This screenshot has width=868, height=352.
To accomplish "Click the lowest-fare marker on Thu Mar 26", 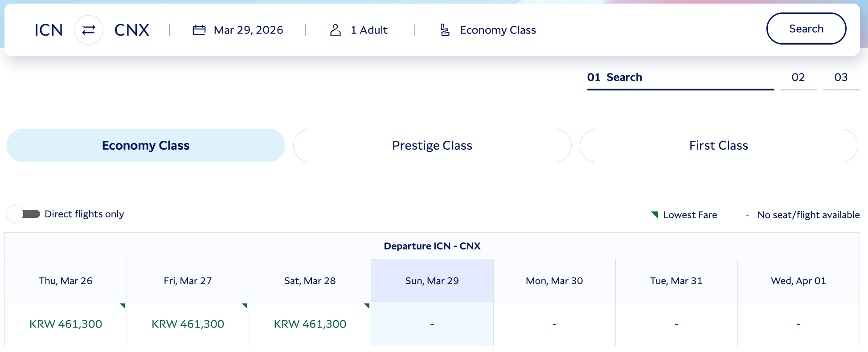I will pos(123,306).
